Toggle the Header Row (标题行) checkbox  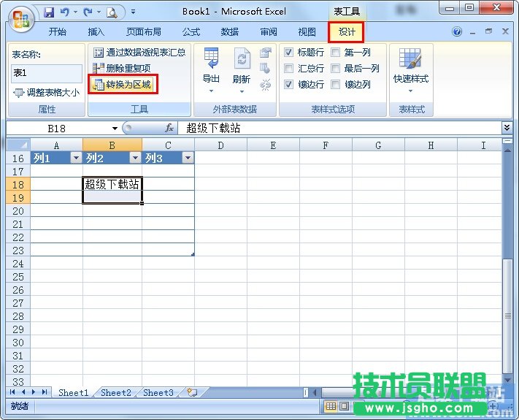[289, 53]
